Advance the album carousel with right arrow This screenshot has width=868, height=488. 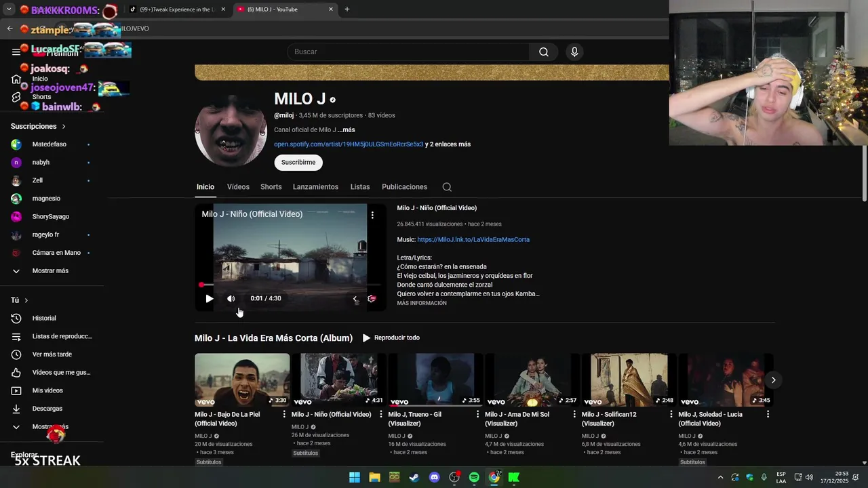pos(773,380)
